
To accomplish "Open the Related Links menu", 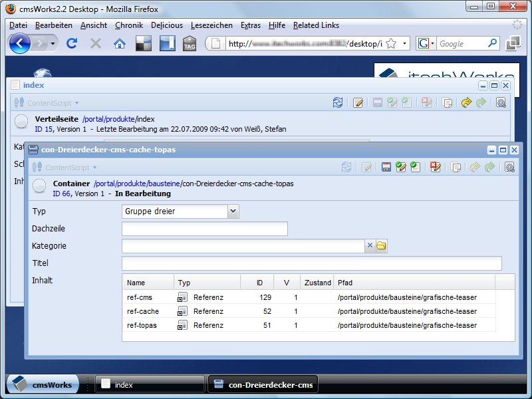I will (x=317, y=25).
